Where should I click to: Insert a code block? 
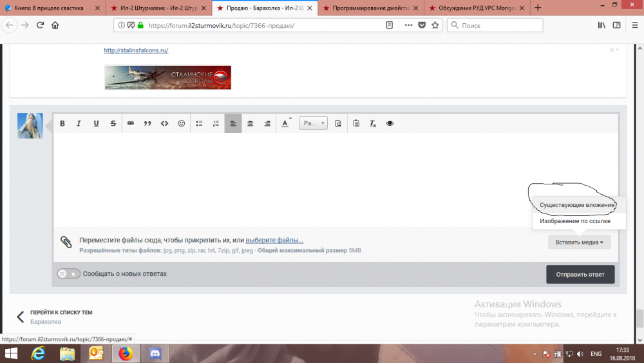(164, 123)
